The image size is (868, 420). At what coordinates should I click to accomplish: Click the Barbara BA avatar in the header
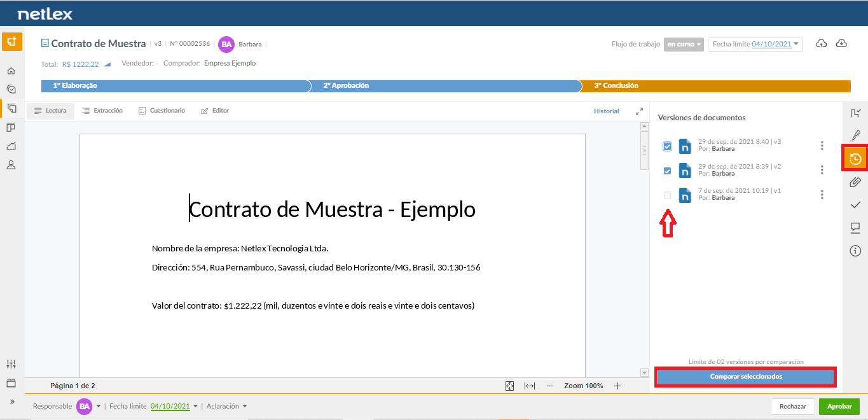coord(226,44)
